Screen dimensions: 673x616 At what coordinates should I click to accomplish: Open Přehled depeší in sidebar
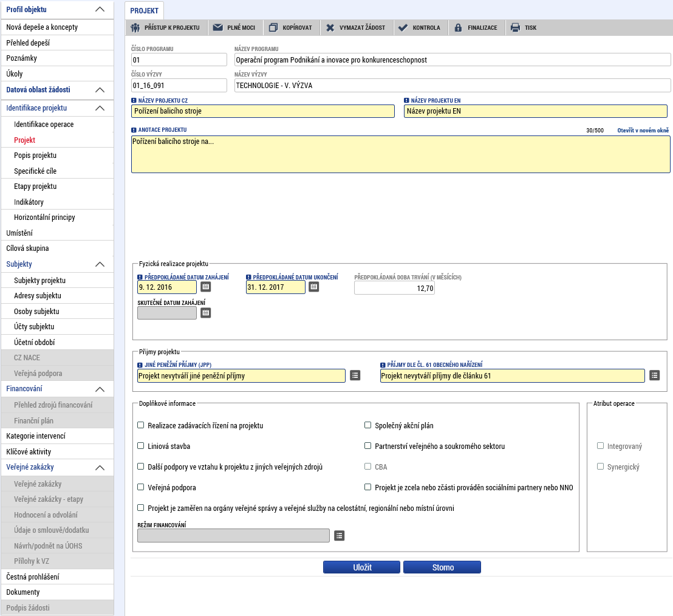(57, 43)
